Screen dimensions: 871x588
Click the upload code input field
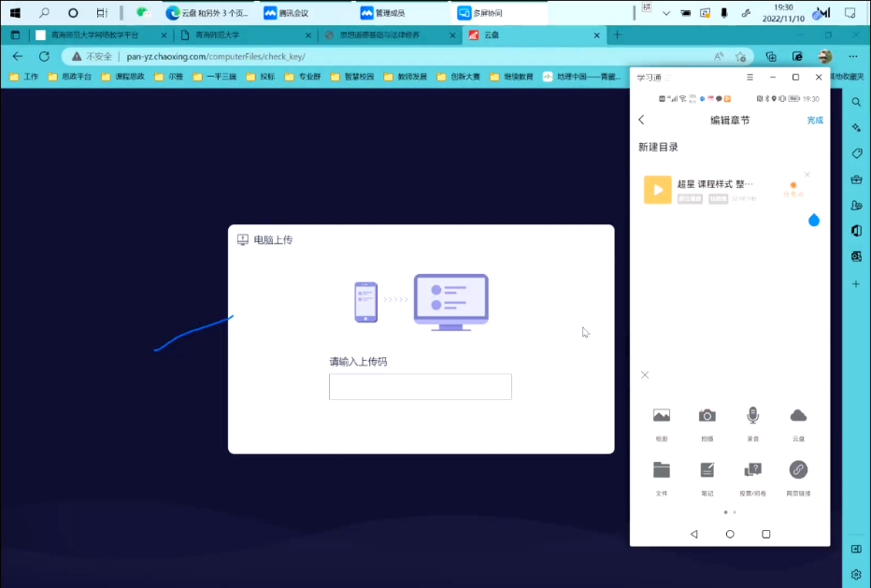pos(420,387)
